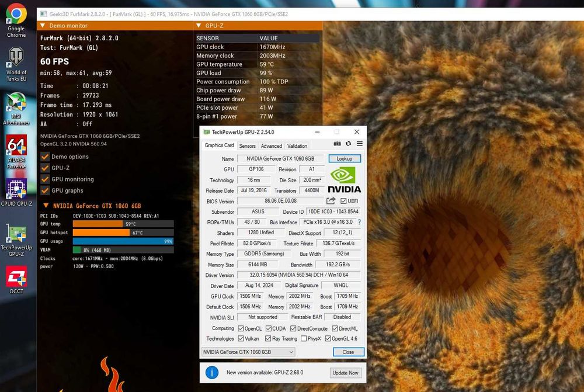Toggle Ray Tracing checkbox
This screenshot has width=584, height=392.
pos(268,339)
